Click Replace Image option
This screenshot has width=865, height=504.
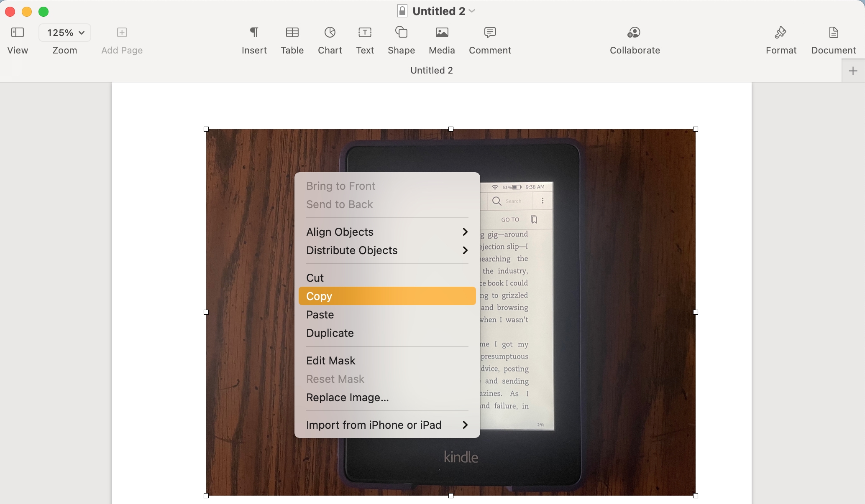coord(347,397)
